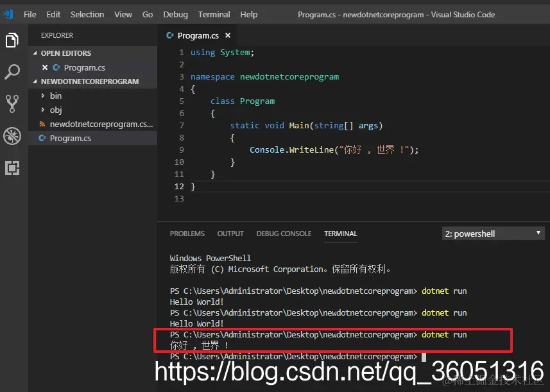Viewport: 550px width, 392px height.
Task: Expand the obj folder
Action: 43,110
